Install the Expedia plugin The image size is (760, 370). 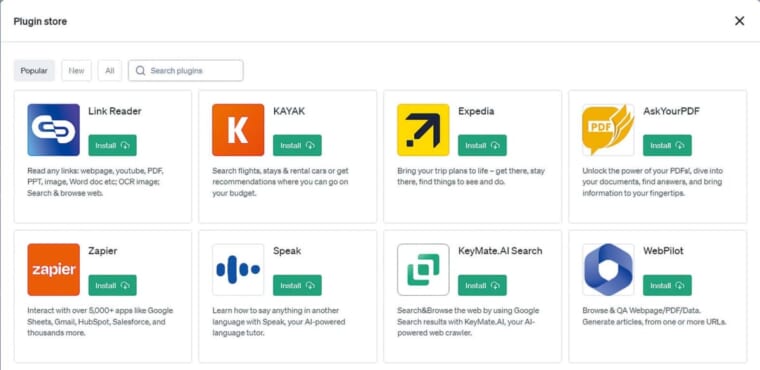tap(482, 145)
